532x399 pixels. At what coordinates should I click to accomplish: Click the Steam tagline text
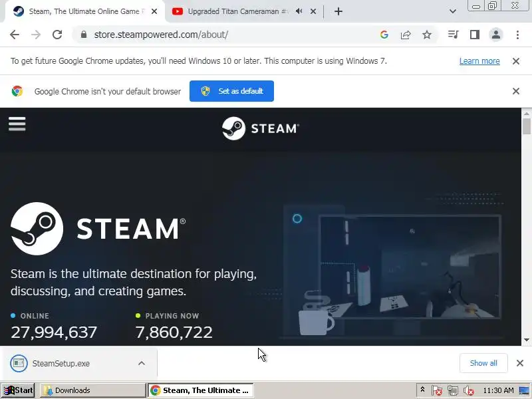(134, 282)
